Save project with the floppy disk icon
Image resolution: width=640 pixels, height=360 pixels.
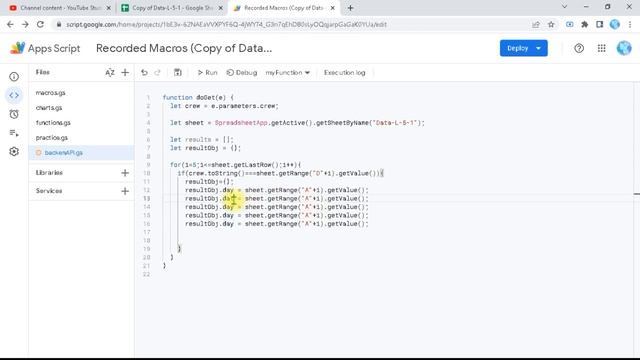[178, 73]
